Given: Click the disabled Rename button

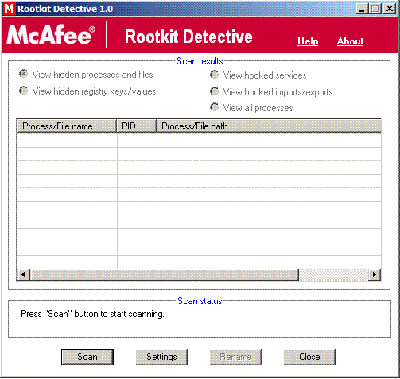Looking at the screenshot, I should [236, 357].
